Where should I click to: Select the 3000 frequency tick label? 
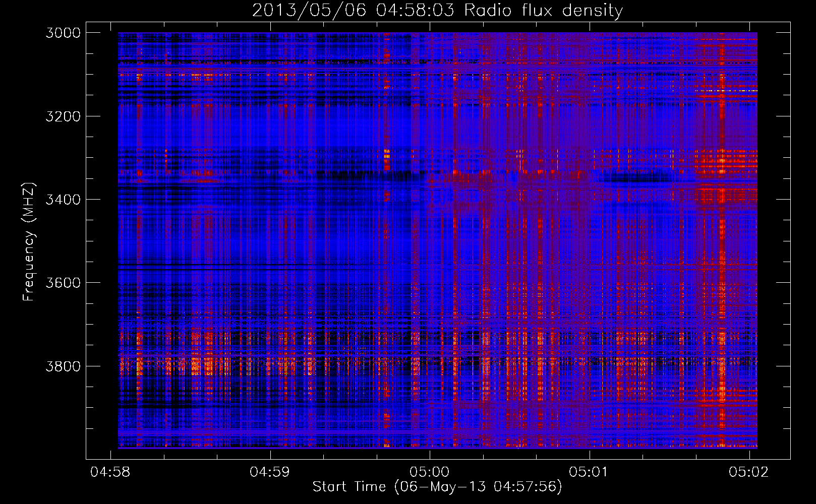[63, 33]
